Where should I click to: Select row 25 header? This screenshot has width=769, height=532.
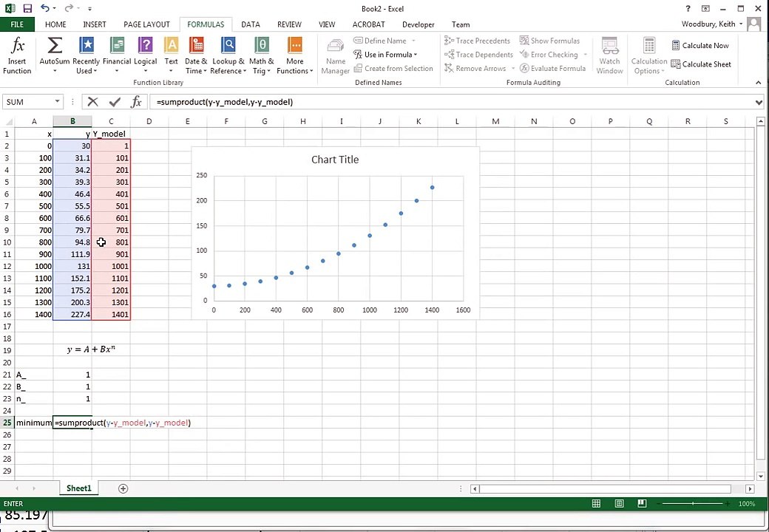(7, 423)
